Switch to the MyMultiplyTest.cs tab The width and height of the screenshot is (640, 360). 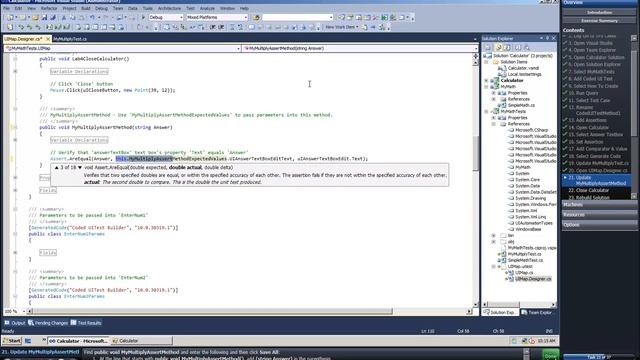(70, 39)
